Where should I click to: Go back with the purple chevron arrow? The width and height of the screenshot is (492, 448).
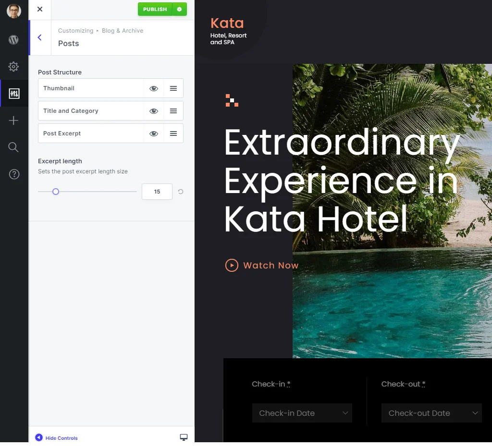click(39, 37)
